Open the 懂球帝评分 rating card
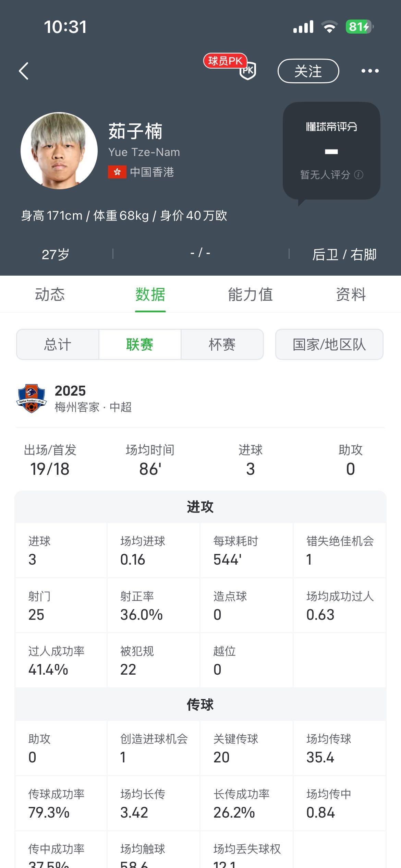401x868 pixels. point(331,150)
